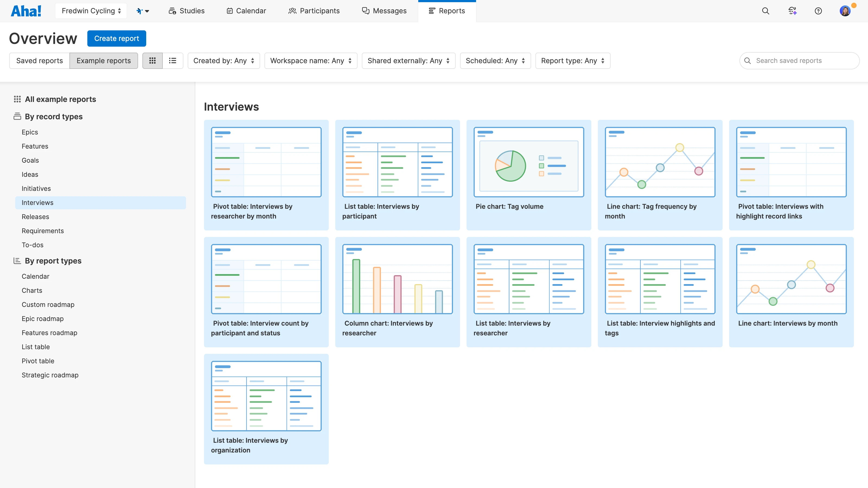
Task: Open Report type: Any filter
Action: (573, 61)
